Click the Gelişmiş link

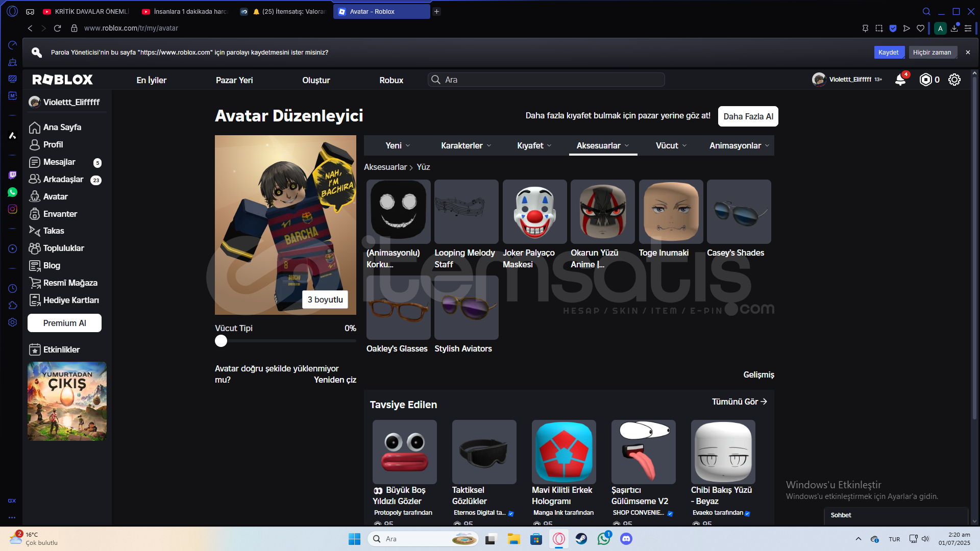click(x=758, y=374)
